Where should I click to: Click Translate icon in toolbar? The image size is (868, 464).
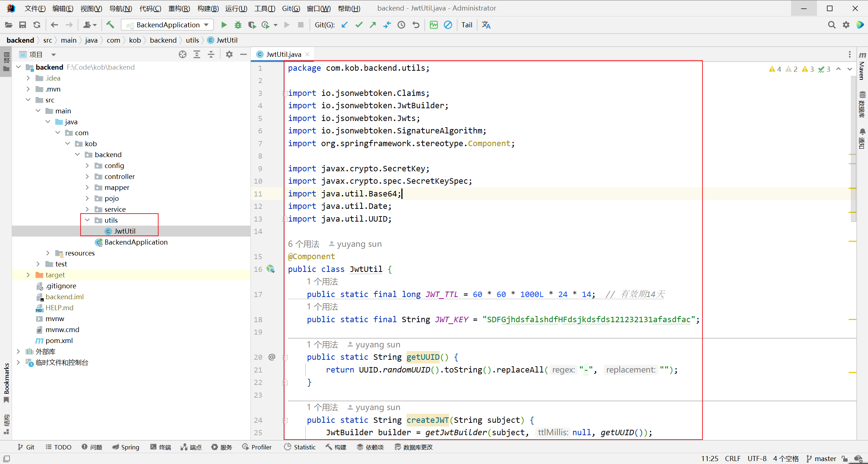click(486, 25)
